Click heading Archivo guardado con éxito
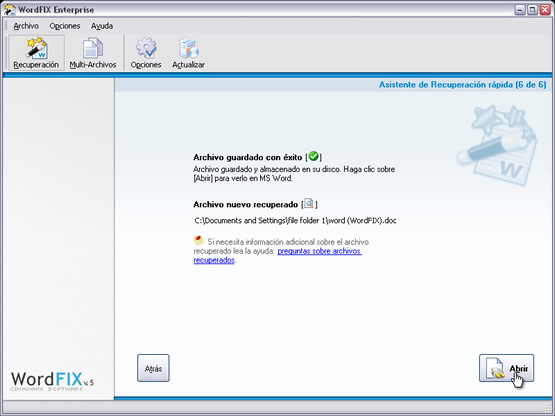Image resolution: width=555 pixels, height=416 pixels. (x=248, y=157)
